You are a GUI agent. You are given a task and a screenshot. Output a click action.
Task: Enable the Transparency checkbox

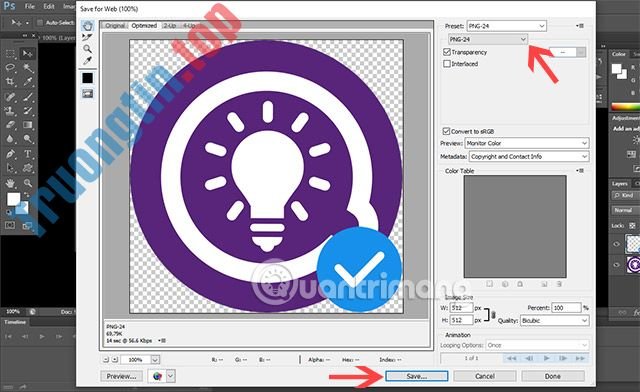point(447,52)
